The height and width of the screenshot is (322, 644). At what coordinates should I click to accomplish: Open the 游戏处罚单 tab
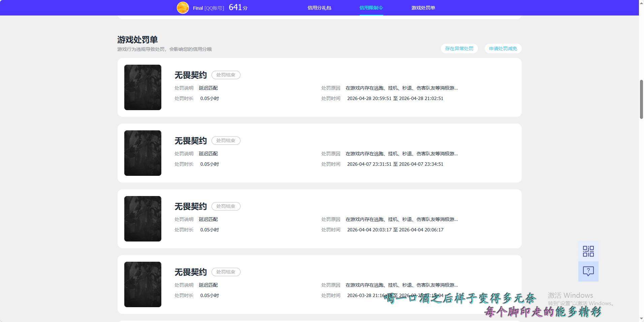pos(423,7)
